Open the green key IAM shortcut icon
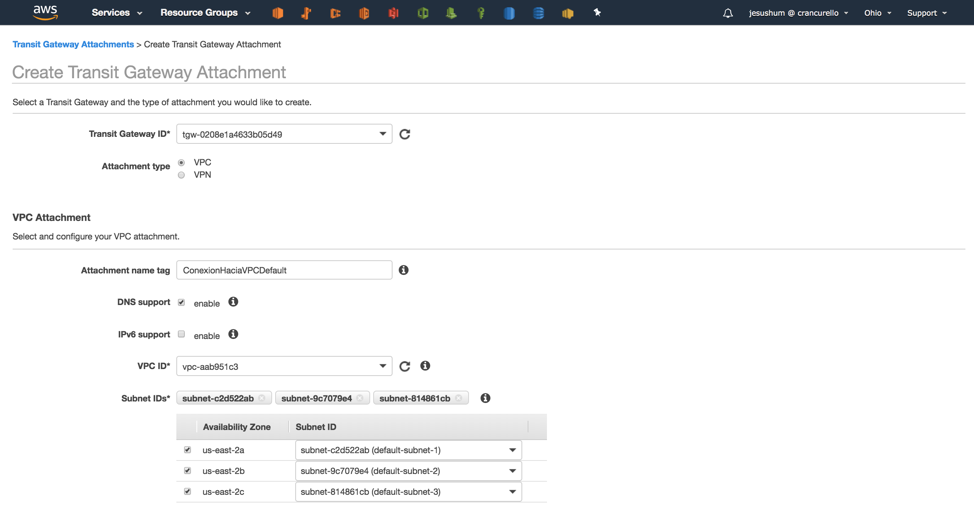The image size is (974, 508). (x=480, y=12)
